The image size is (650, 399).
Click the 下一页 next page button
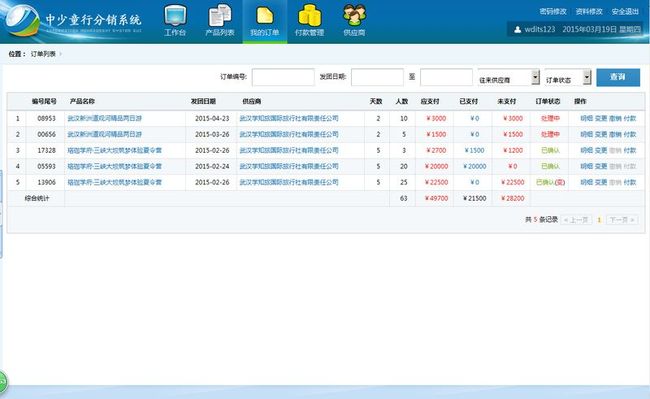[x=622, y=220]
